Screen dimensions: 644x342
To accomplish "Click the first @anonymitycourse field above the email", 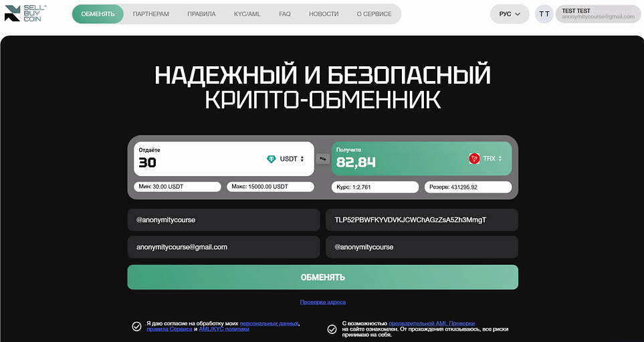I will tap(224, 220).
